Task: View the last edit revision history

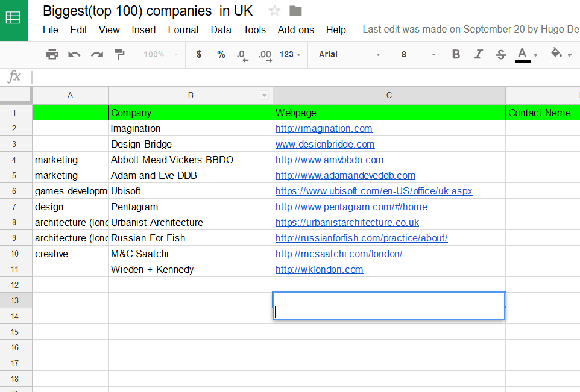Action: pyautogui.click(x=471, y=29)
